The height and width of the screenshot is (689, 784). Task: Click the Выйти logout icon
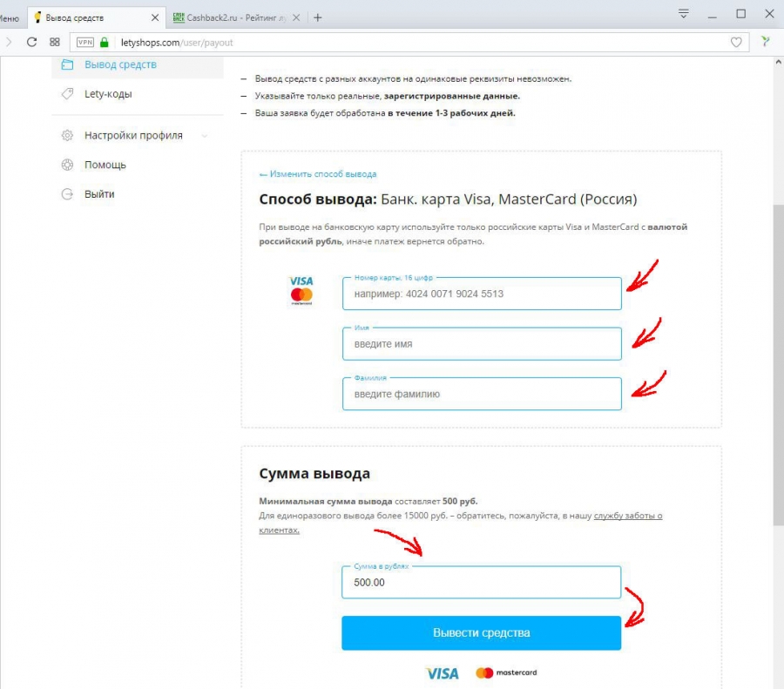tap(67, 194)
